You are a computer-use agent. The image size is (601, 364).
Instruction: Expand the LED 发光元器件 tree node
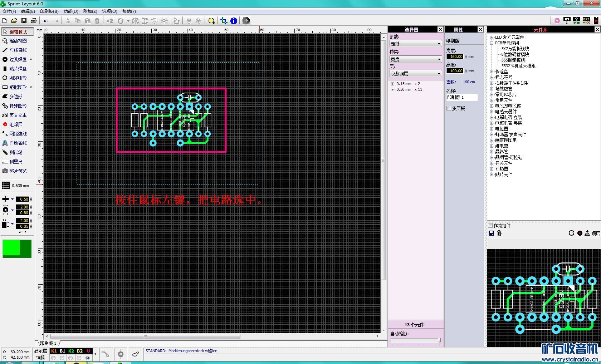[x=492, y=37]
